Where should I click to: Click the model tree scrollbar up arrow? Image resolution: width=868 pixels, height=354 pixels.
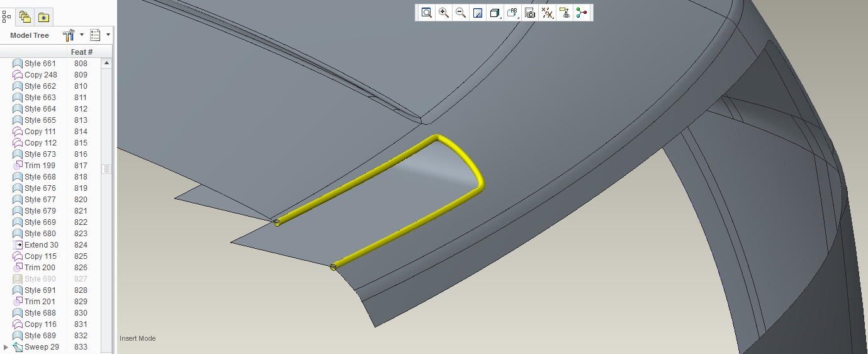click(107, 63)
